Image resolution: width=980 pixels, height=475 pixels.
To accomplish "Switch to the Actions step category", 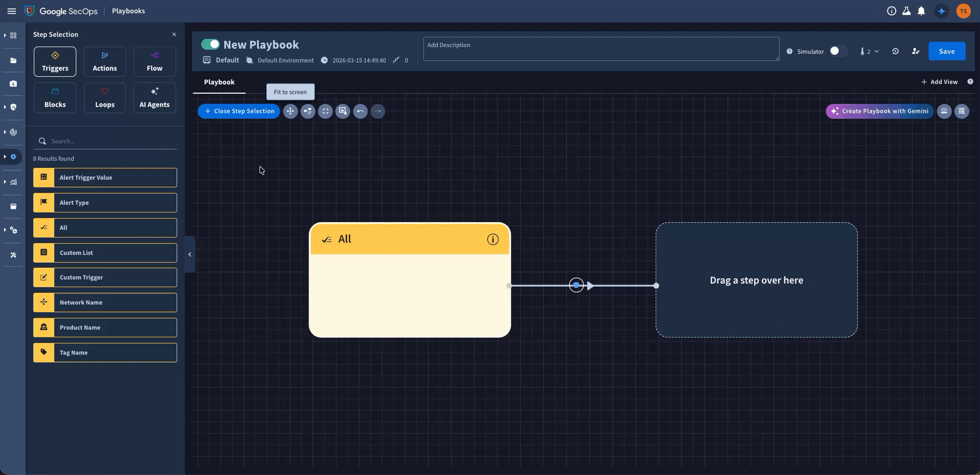I will pos(105,61).
